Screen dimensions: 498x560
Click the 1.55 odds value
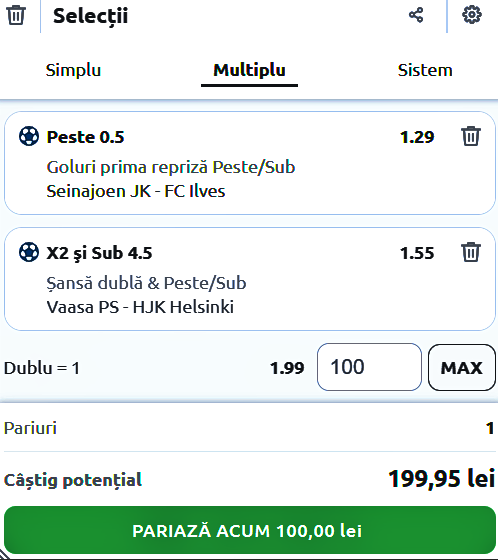(x=417, y=253)
